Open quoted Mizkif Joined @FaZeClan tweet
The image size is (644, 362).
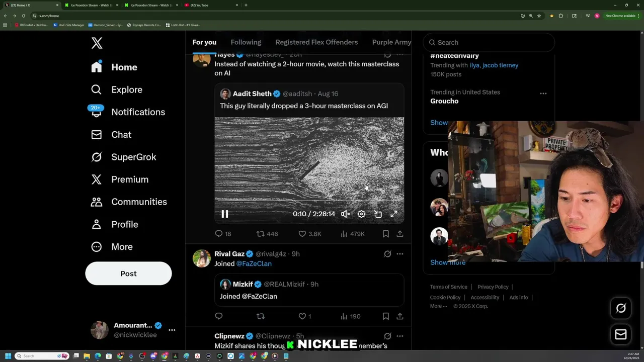click(309, 290)
